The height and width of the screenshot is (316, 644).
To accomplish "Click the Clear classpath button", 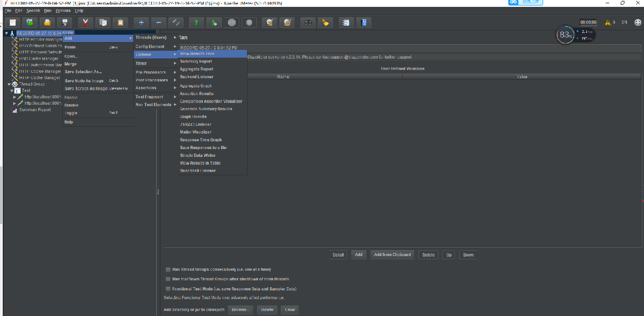I will (x=290, y=310).
